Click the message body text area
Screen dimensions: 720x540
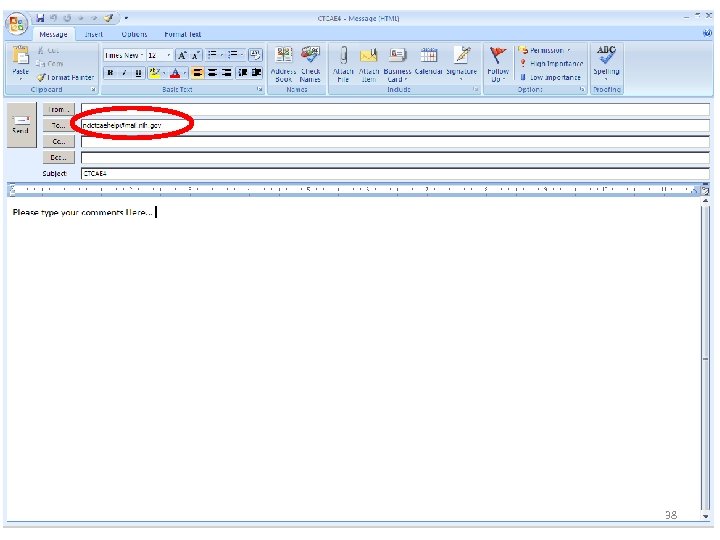point(354,360)
